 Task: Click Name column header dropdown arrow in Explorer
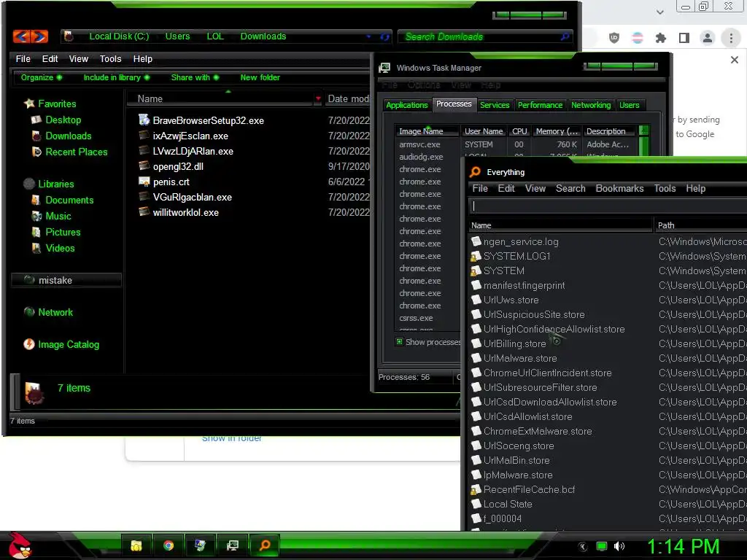point(318,98)
